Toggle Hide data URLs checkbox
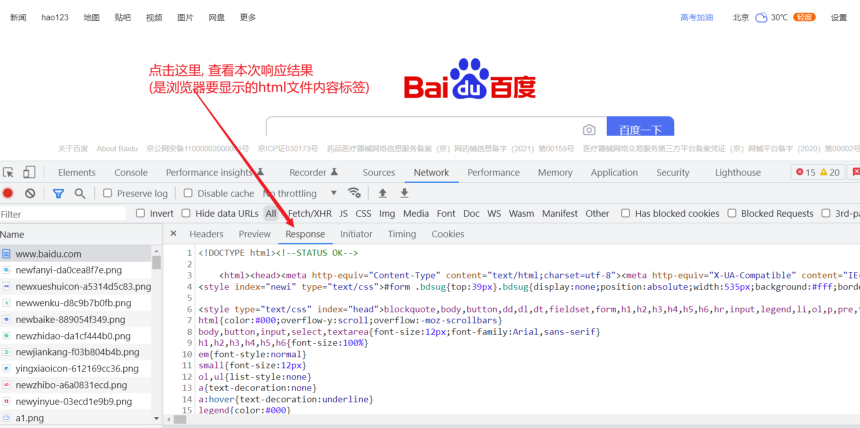The image size is (860, 428). [186, 213]
